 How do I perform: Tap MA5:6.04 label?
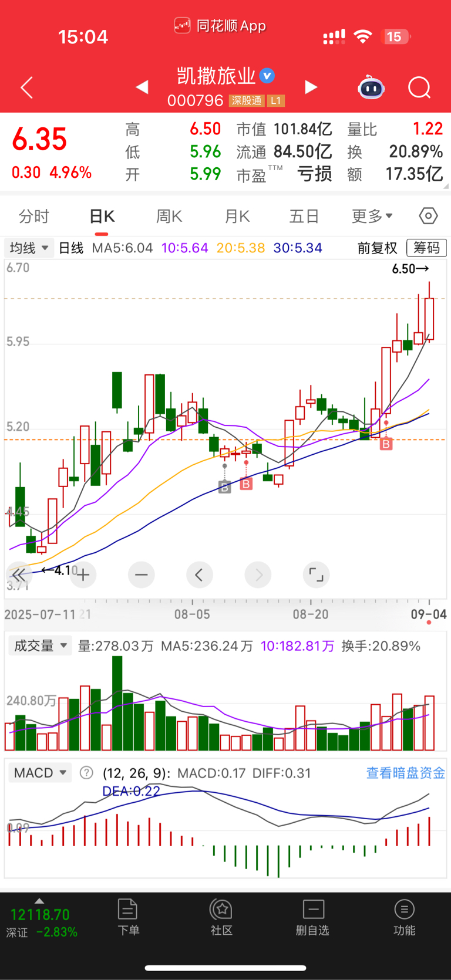click(x=122, y=248)
